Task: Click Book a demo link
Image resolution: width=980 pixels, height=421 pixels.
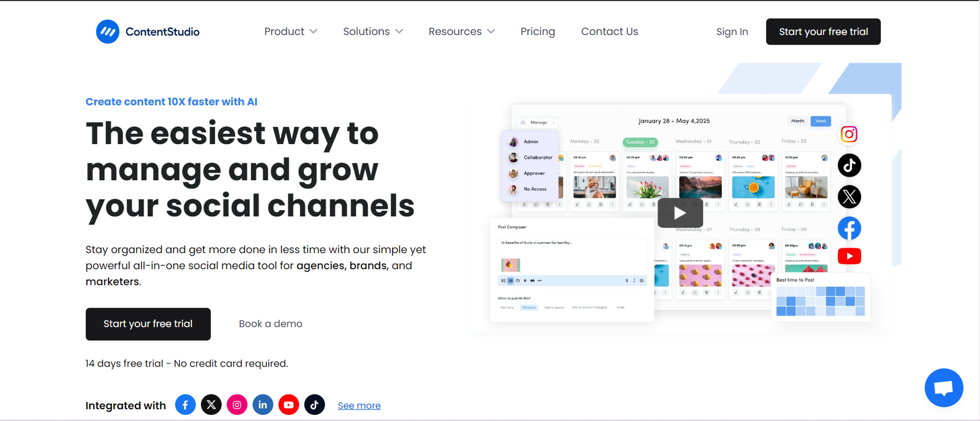Action: tap(270, 324)
